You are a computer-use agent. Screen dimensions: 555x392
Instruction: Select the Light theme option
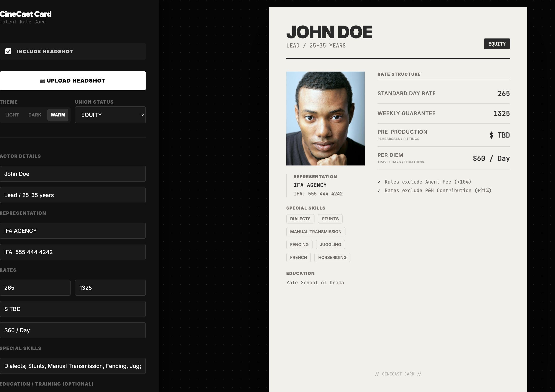[x=12, y=115]
